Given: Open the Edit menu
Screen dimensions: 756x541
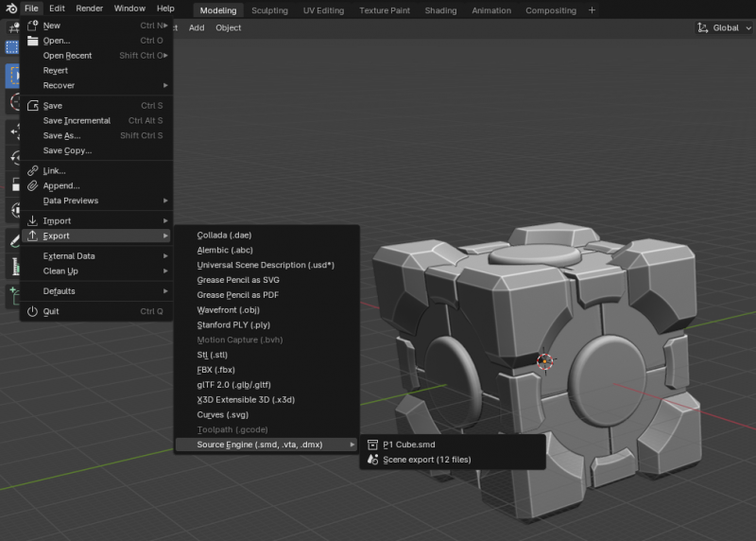Looking at the screenshot, I should pos(57,9).
